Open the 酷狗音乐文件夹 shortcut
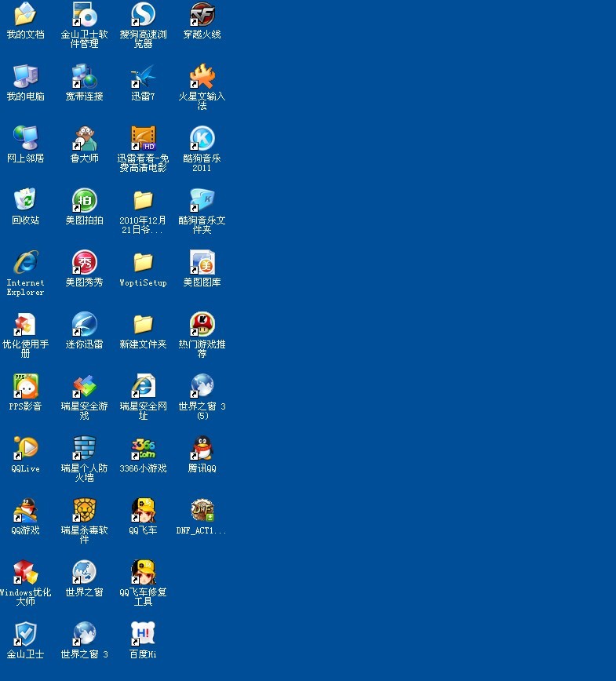This screenshot has height=681, width=616. (202, 200)
